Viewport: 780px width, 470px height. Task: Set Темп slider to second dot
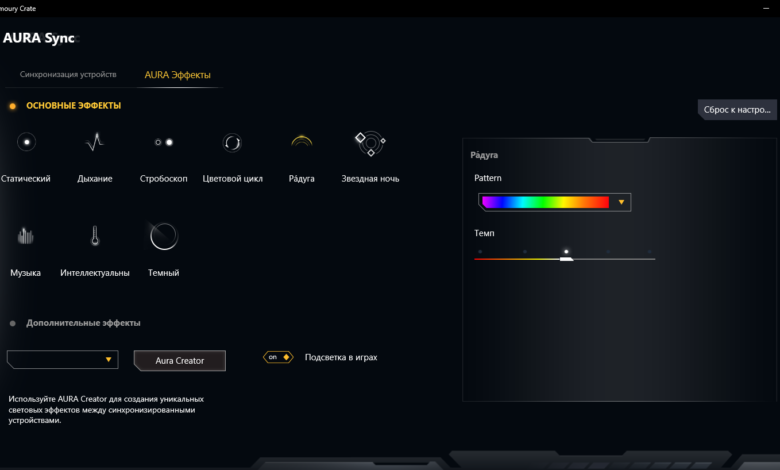click(x=525, y=252)
